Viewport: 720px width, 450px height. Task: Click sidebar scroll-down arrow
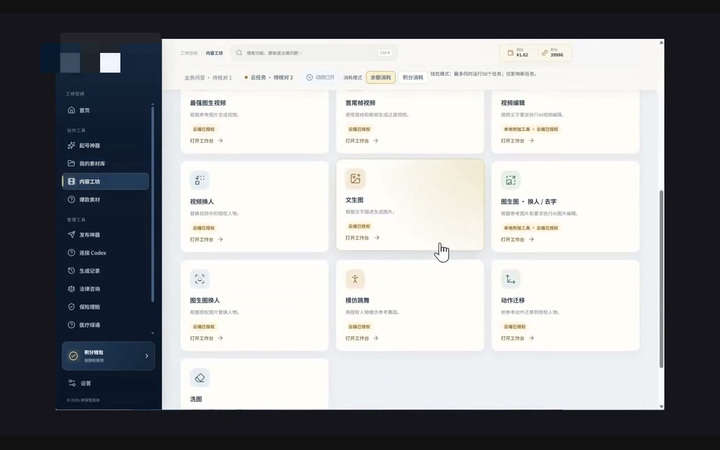(152, 333)
